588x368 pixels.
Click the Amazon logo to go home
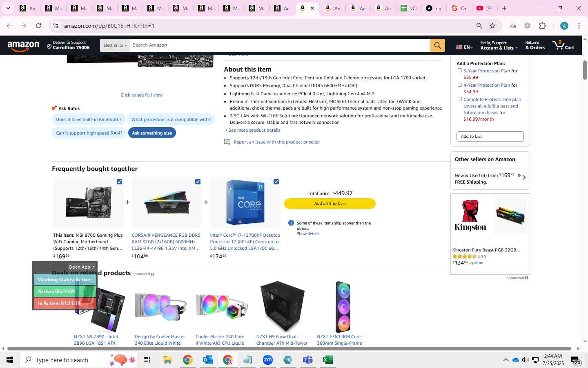click(23, 46)
